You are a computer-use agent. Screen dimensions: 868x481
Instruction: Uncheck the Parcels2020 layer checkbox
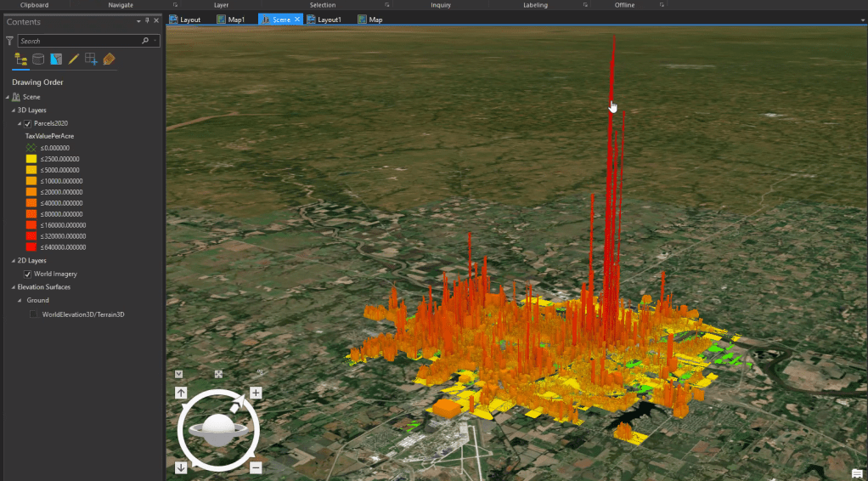tap(27, 124)
